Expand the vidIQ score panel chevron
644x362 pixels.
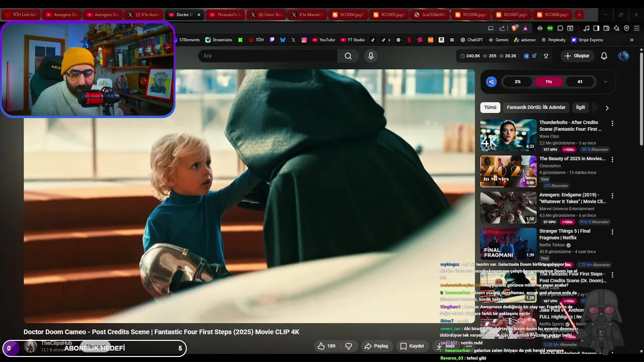click(605, 81)
